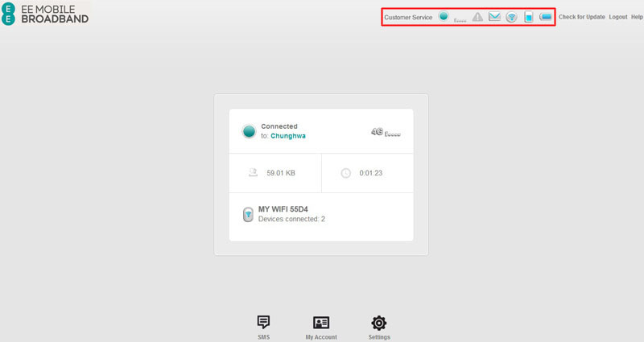Viewport: 644px width, 342px height.
Task: Click the 4G network type indicator
Action: click(377, 132)
